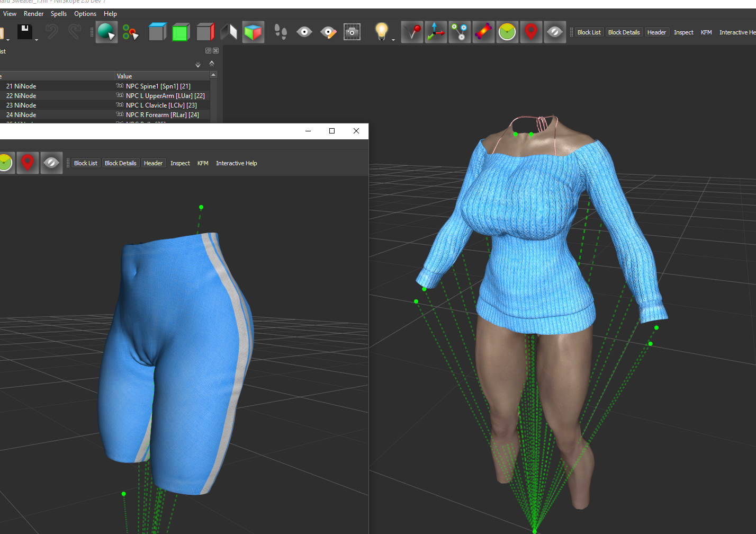Activate the Select Vertices tool

[130, 32]
